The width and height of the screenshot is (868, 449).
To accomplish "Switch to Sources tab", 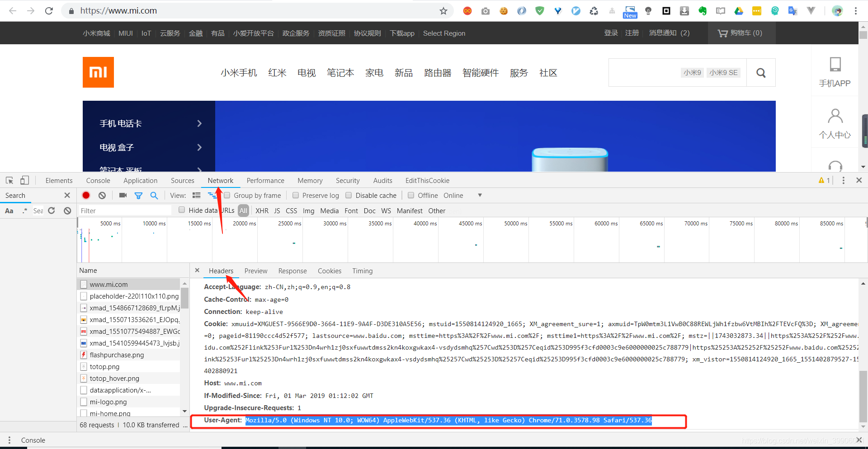I will click(x=183, y=180).
